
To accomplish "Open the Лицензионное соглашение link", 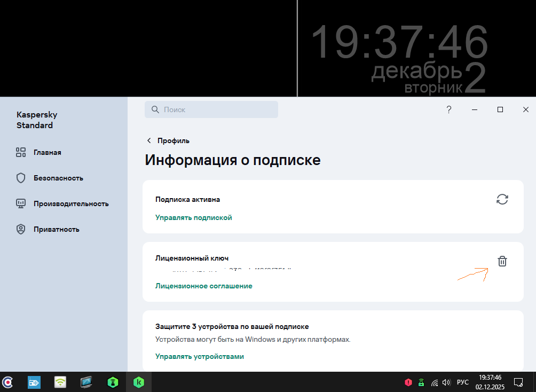I will coord(204,286).
